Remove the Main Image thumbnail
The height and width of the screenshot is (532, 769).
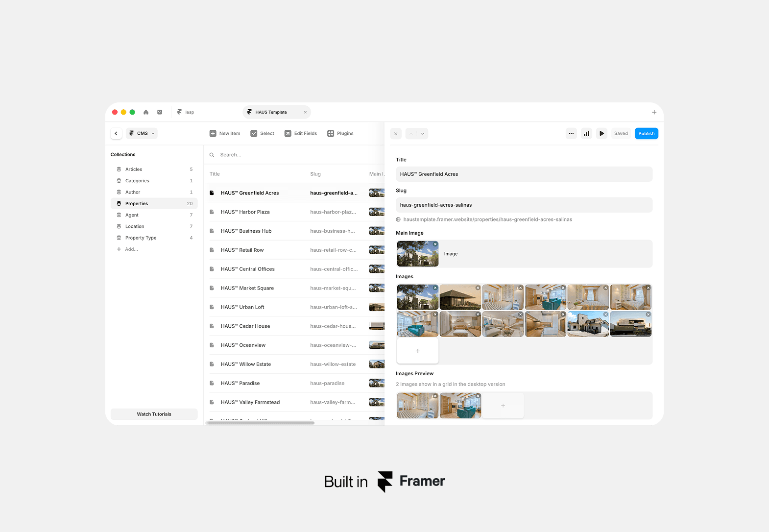pyautogui.click(x=435, y=244)
